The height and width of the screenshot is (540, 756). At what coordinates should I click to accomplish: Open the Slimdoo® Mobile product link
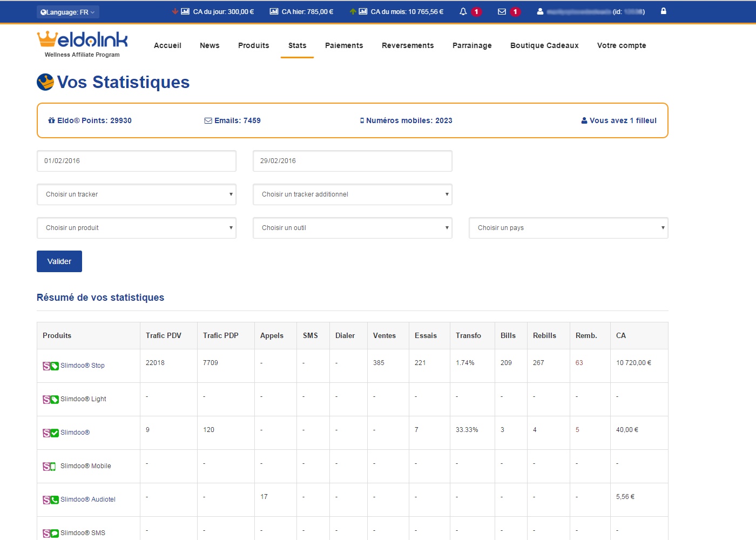click(86, 466)
